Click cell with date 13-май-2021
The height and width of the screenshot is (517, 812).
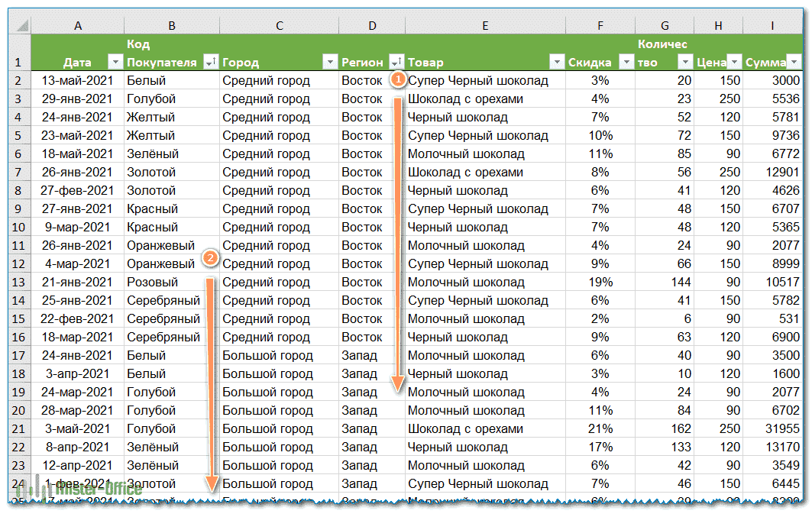point(78,80)
